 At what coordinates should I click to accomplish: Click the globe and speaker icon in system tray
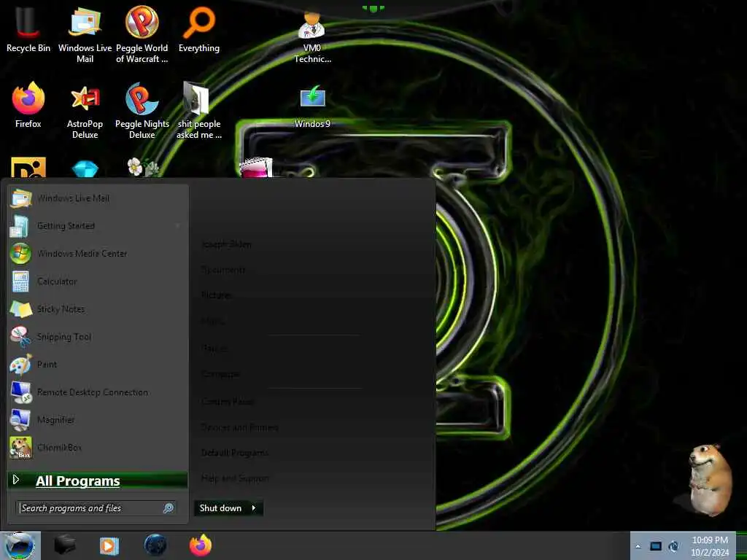[x=673, y=546]
